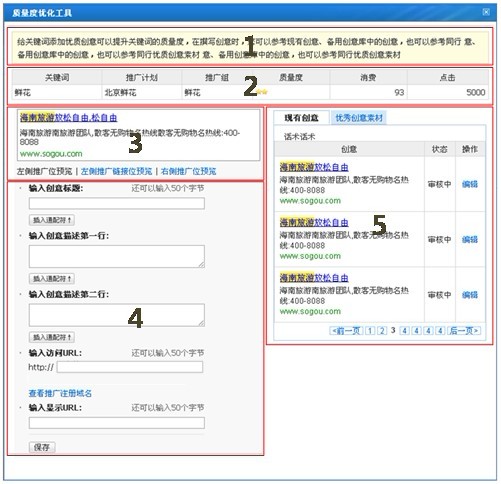Click the 输入访问URL input field
This screenshot has width=501, height=484.
tap(130, 367)
